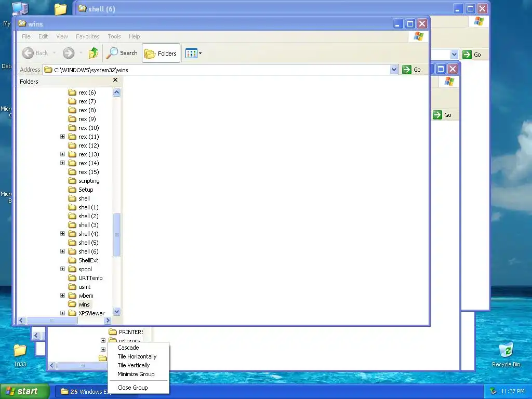Open the address bar dropdown in wins window
This screenshot has width=532, height=399.
394,70
